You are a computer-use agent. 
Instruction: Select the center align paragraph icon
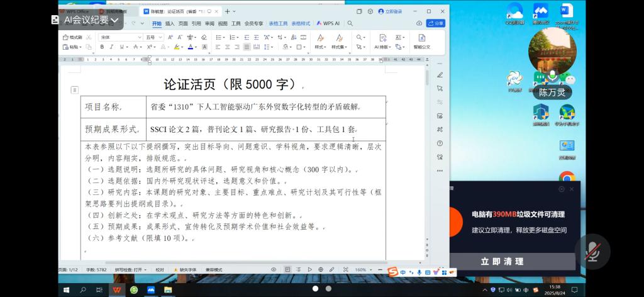point(228,47)
